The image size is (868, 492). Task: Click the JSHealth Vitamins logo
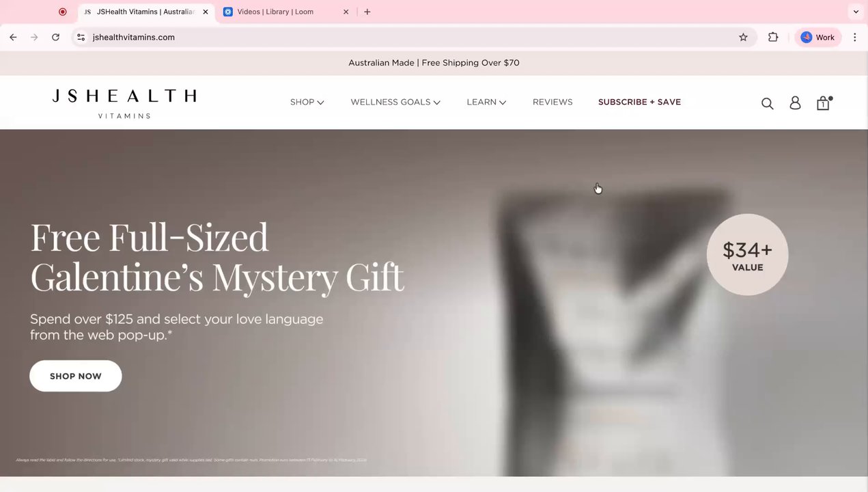click(x=124, y=103)
